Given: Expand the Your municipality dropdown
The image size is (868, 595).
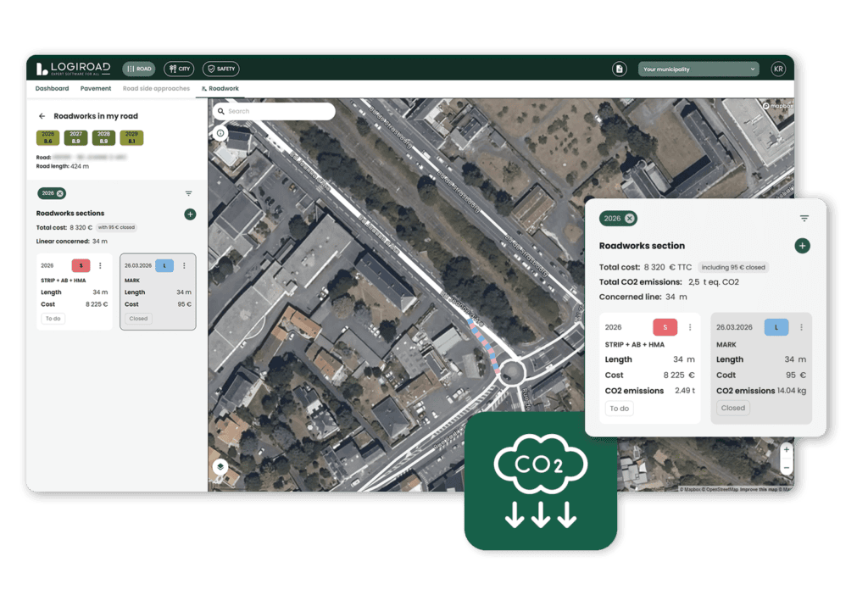Looking at the screenshot, I should [698, 70].
